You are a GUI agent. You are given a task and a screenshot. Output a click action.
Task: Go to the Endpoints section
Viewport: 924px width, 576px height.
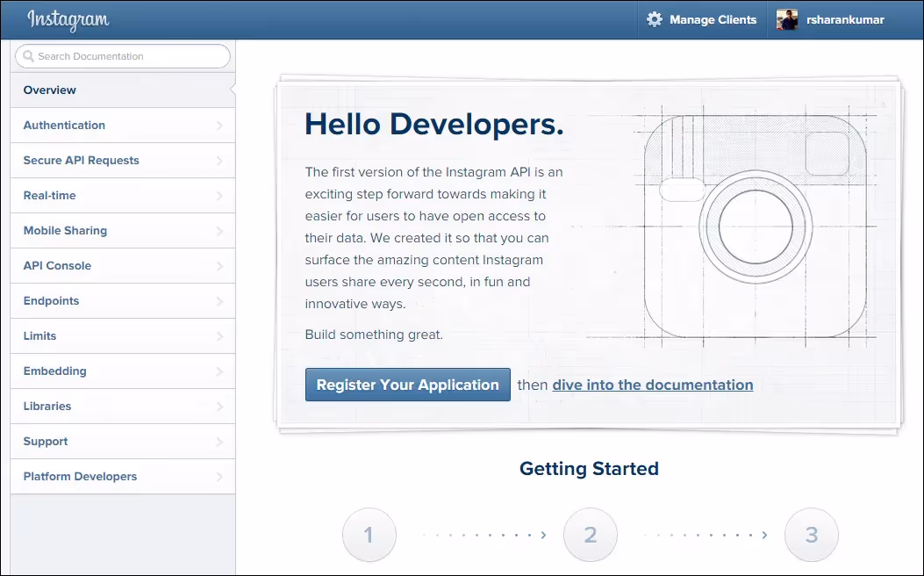123,300
